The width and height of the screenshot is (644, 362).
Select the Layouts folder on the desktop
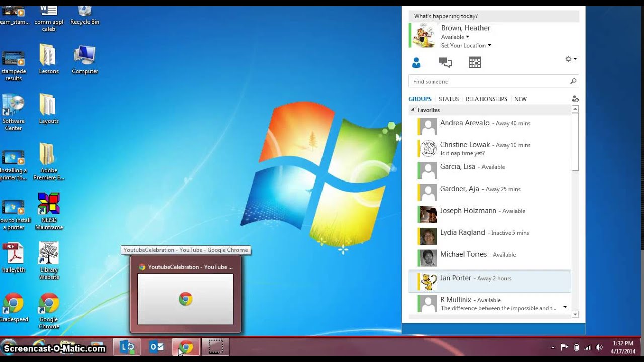pos(49,109)
